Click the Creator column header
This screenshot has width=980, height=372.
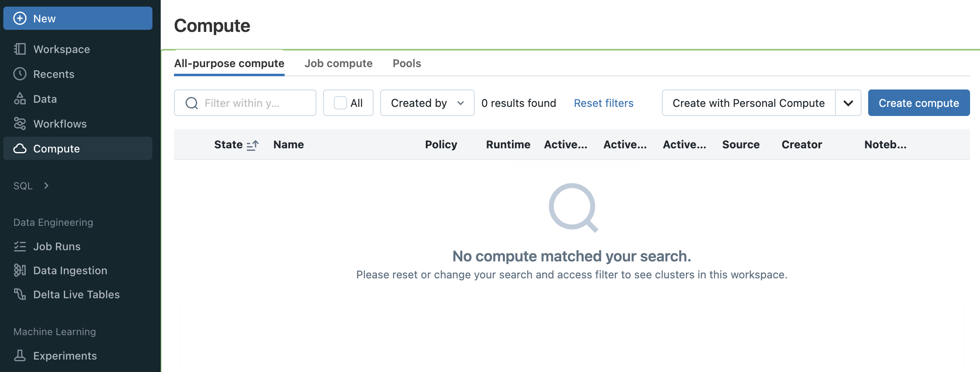pos(801,145)
